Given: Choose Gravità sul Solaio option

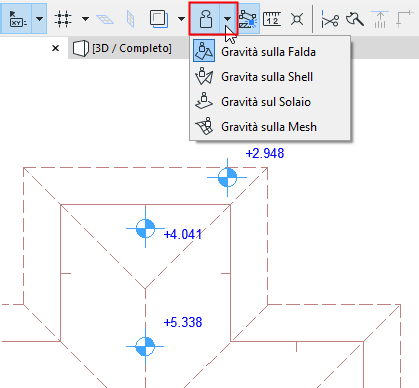Looking at the screenshot, I should pyautogui.click(x=270, y=102).
